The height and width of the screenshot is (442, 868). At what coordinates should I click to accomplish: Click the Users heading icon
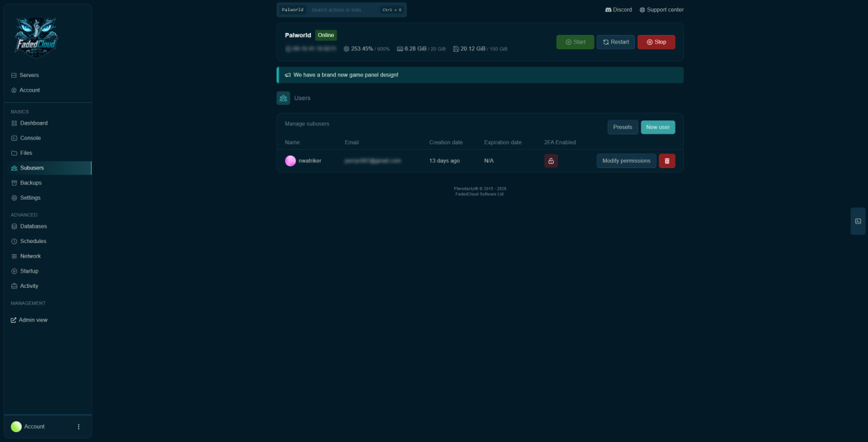[283, 98]
